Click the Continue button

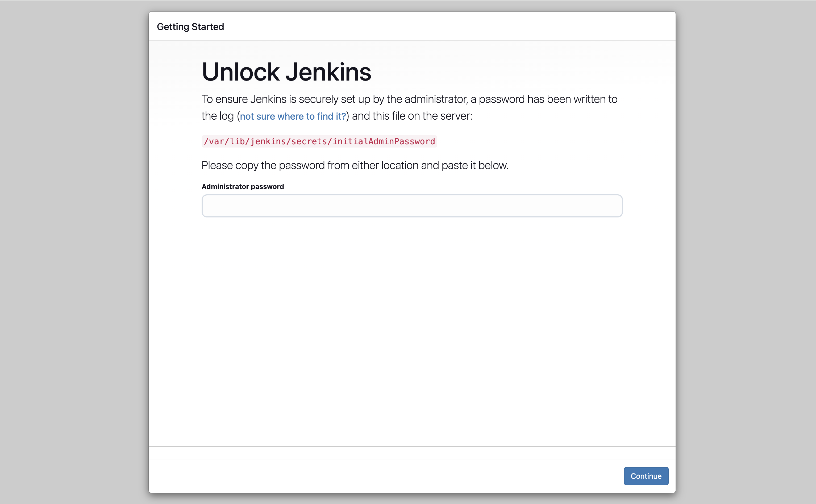pyautogui.click(x=646, y=476)
